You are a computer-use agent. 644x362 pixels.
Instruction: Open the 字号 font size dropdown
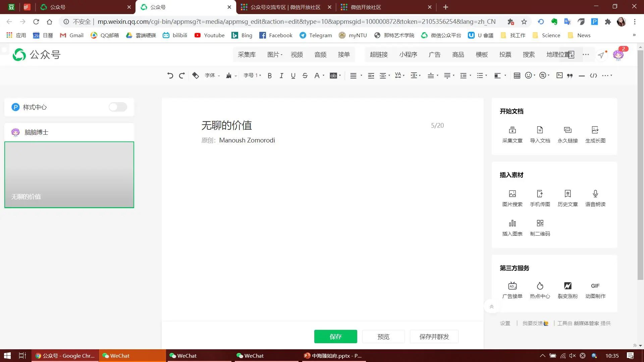click(x=252, y=76)
